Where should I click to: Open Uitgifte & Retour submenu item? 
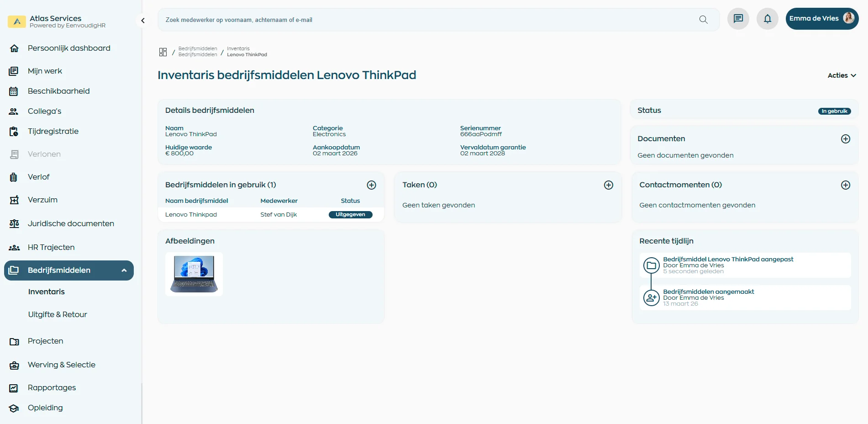coord(58,314)
